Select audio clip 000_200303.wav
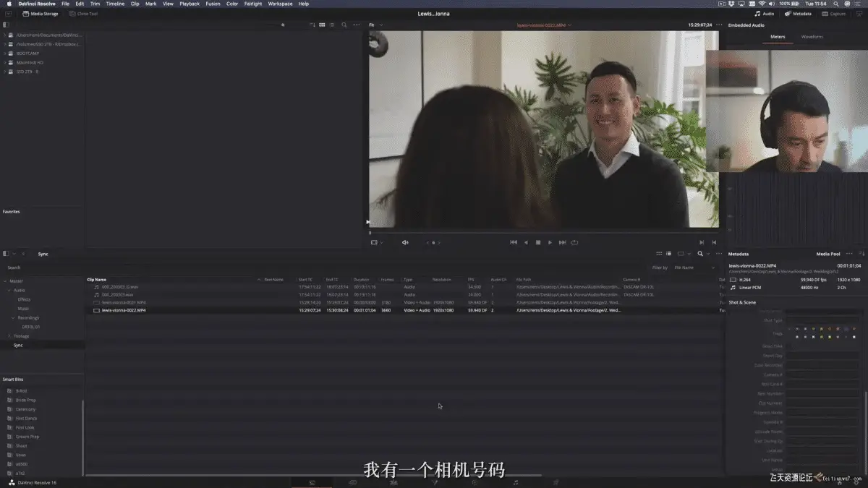Image resolution: width=868 pixels, height=488 pixels. [117, 295]
